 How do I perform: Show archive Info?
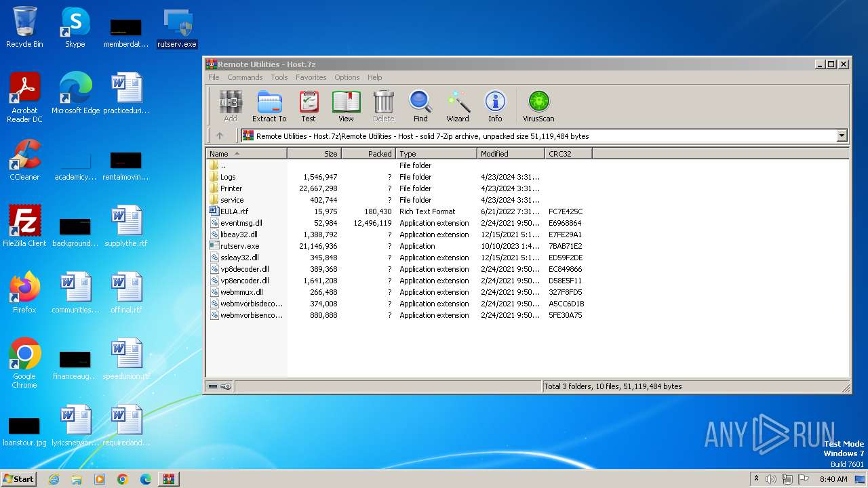click(x=495, y=106)
